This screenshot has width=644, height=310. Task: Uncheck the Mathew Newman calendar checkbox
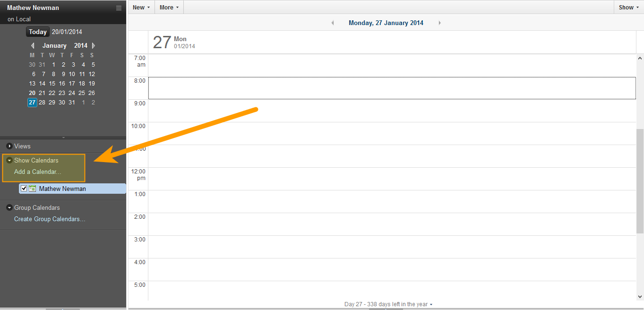tap(24, 189)
